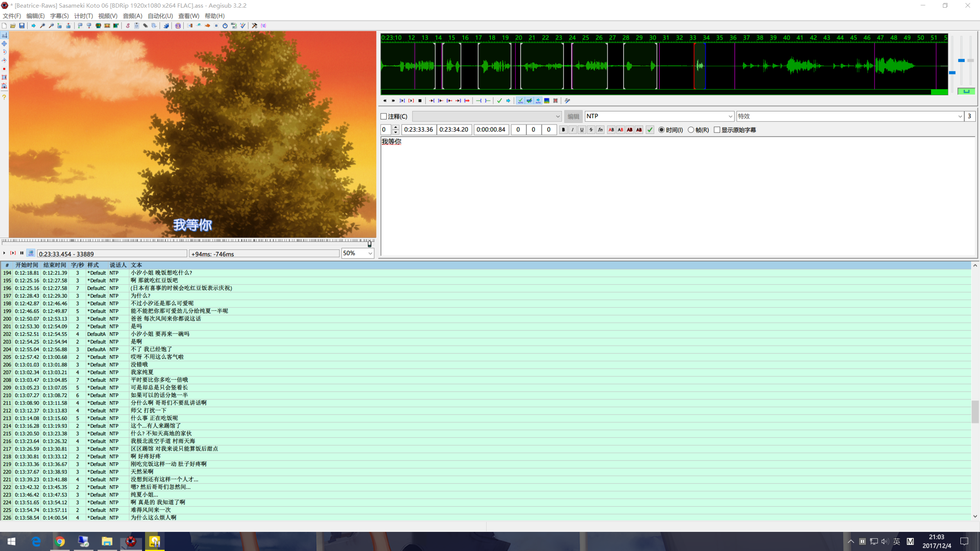The height and width of the screenshot is (551, 980).
Task: Click the Windows Start button
Action: click(x=11, y=541)
